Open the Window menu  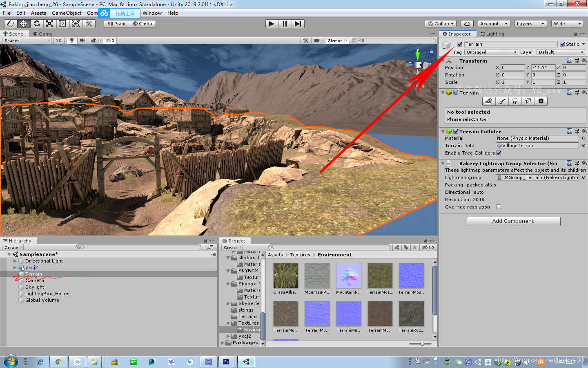pos(152,13)
